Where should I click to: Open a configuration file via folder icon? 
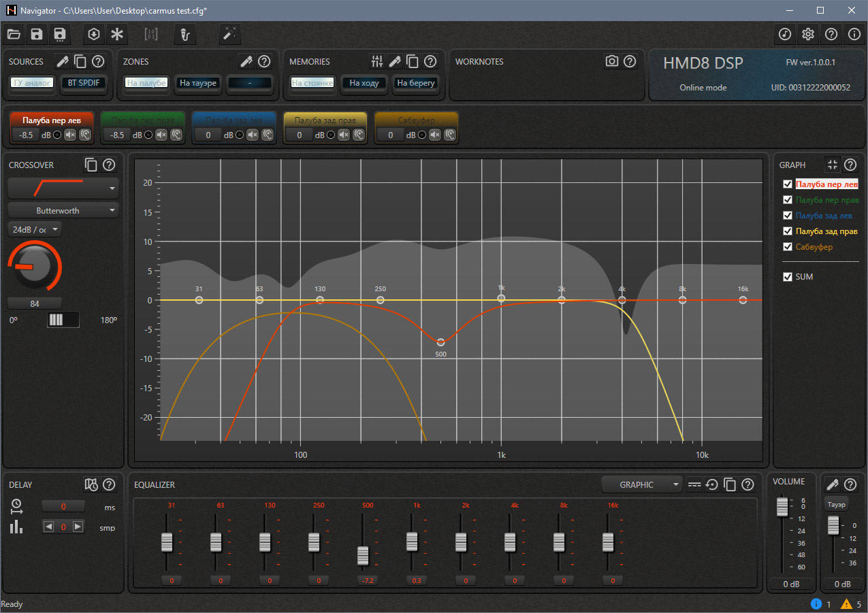[14, 34]
